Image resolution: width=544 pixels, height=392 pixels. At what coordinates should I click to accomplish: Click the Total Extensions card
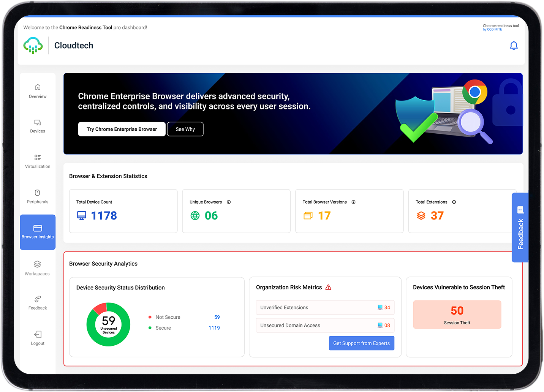coord(462,211)
